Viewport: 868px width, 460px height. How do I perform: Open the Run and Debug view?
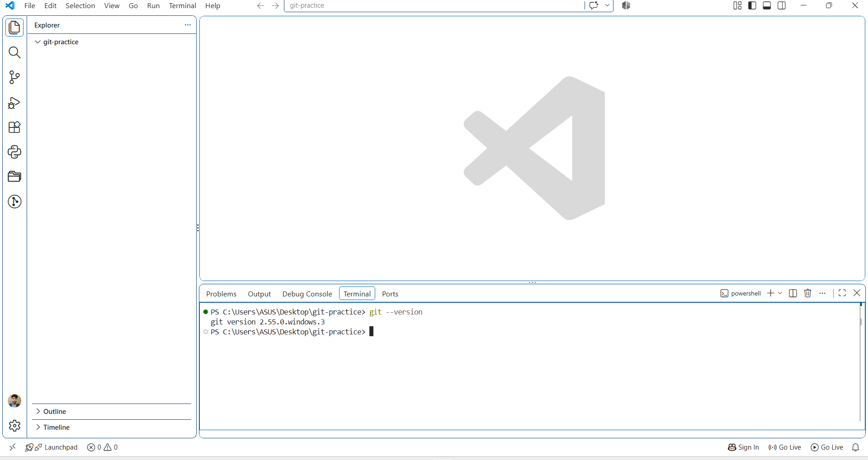tap(14, 103)
